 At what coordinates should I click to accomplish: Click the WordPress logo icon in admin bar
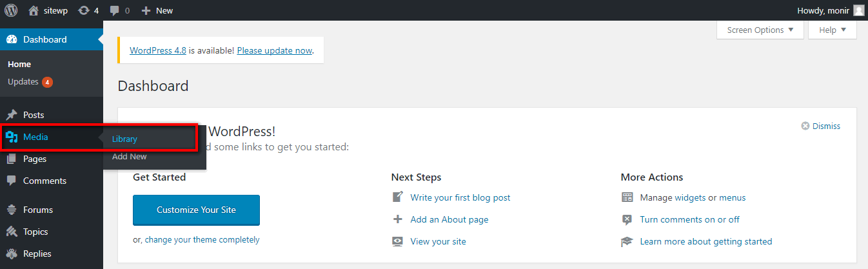[11, 10]
